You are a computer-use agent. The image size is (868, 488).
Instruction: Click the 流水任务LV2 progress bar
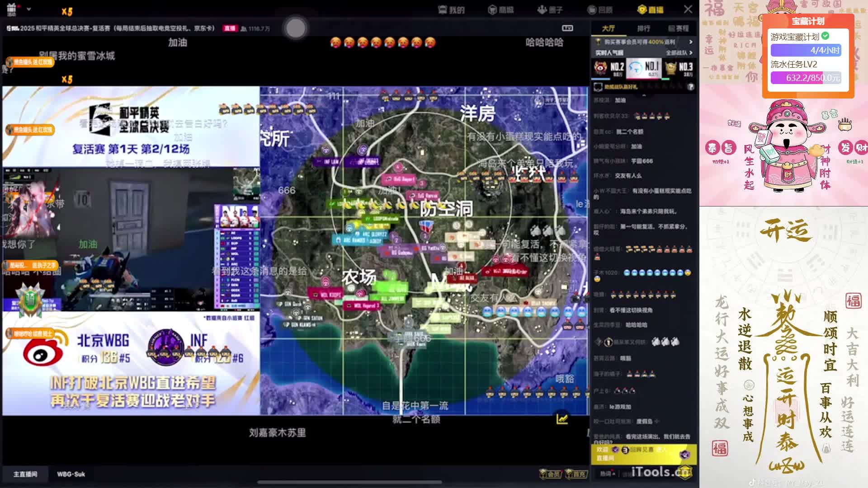tap(806, 78)
